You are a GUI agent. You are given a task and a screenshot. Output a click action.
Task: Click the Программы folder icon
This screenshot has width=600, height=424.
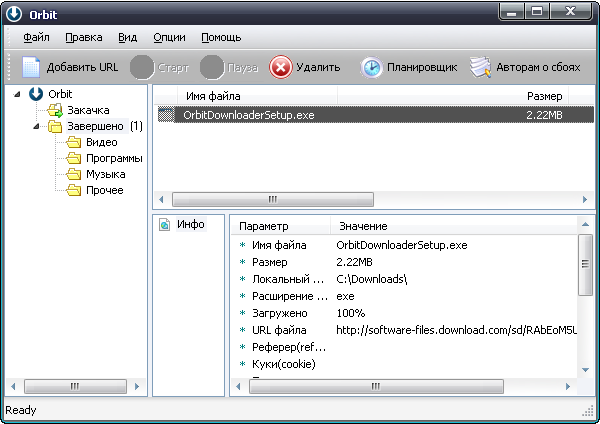(73, 158)
